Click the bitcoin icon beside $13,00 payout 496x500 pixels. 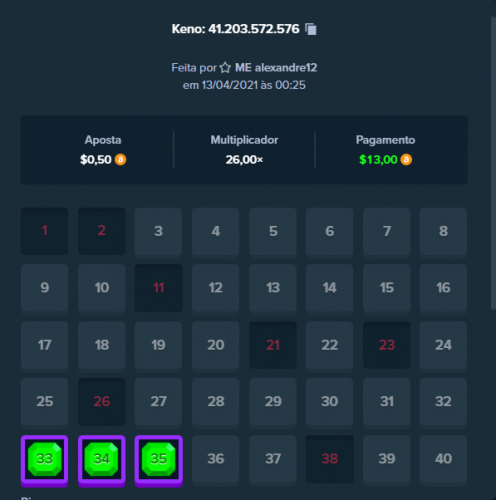pyautogui.click(x=406, y=160)
